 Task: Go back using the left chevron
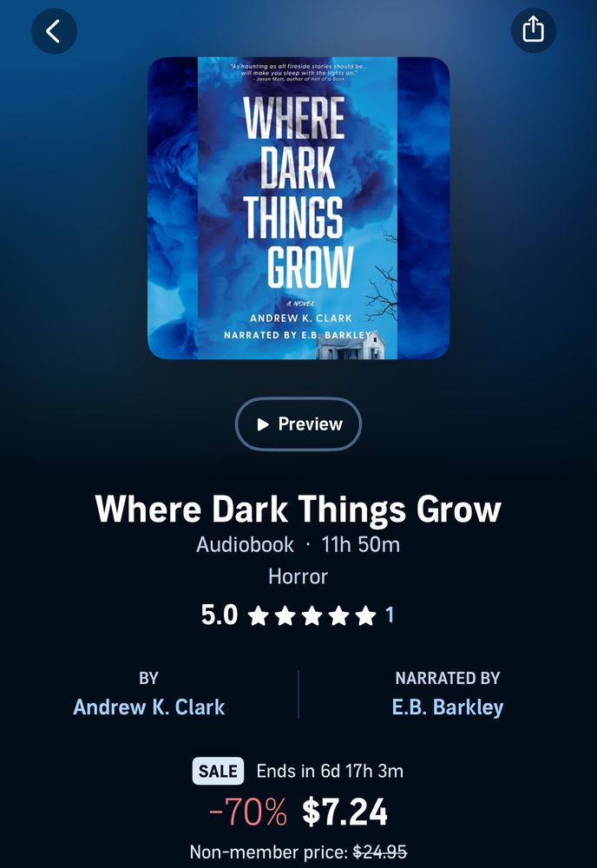point(54,31)
